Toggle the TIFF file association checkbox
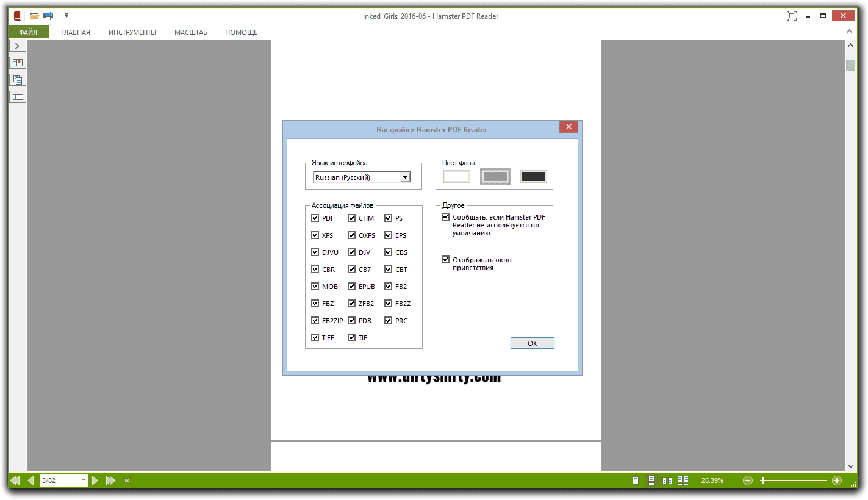 (315, 337)
